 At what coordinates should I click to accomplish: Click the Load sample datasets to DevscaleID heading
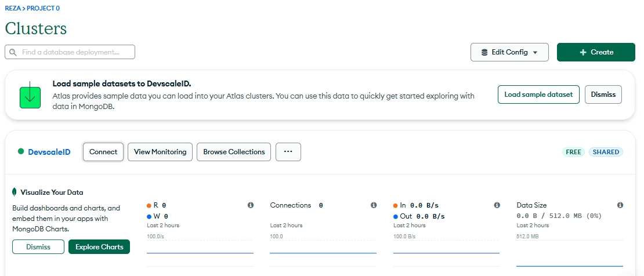pos(122,83)
